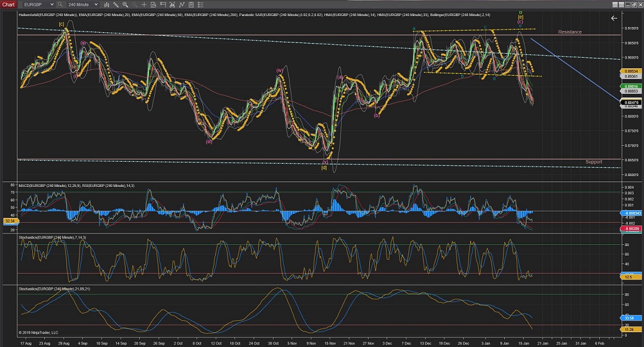Click the 0.89534 price marker

pos(631,71)
